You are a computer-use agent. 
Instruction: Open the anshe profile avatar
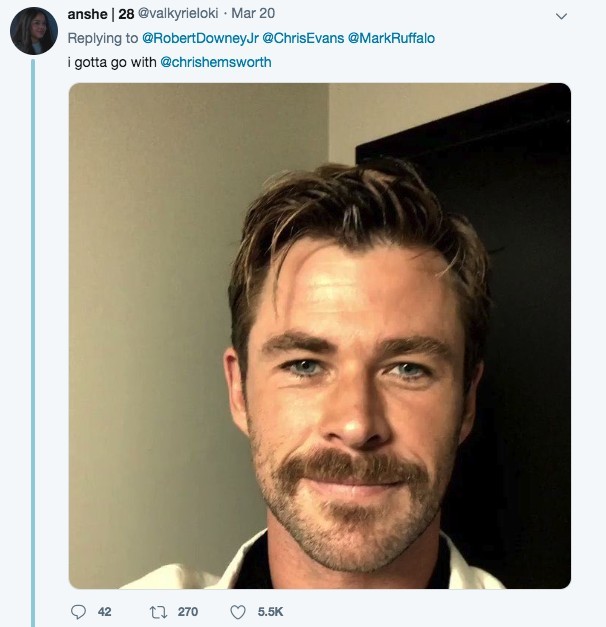(33, 31)
